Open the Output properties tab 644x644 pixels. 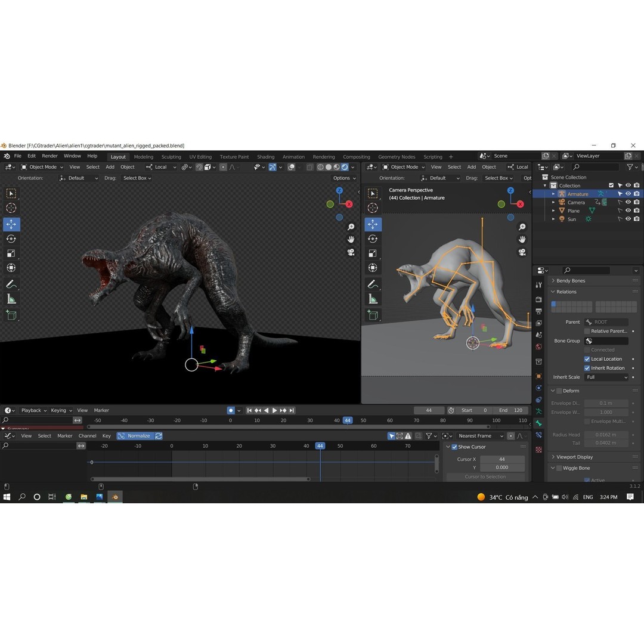coord(539,311)
